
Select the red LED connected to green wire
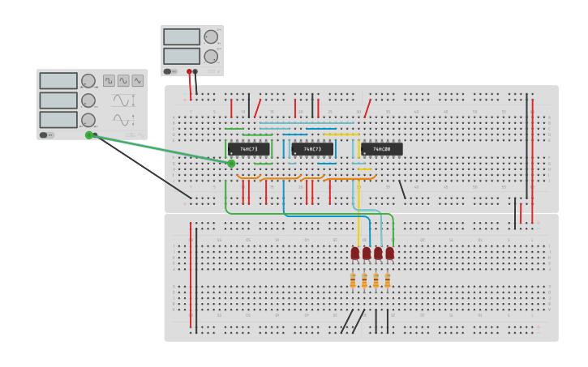coord(389,254)
